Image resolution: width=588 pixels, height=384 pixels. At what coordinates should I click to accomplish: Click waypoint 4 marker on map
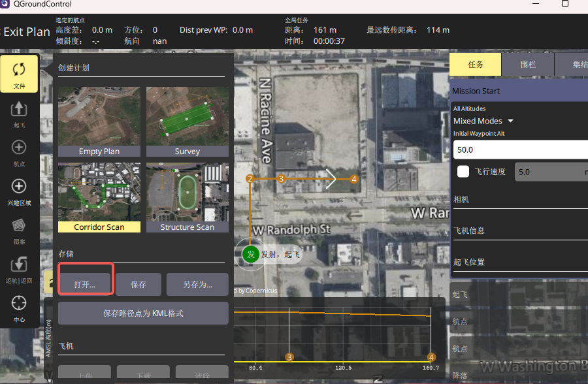point(353,179)
